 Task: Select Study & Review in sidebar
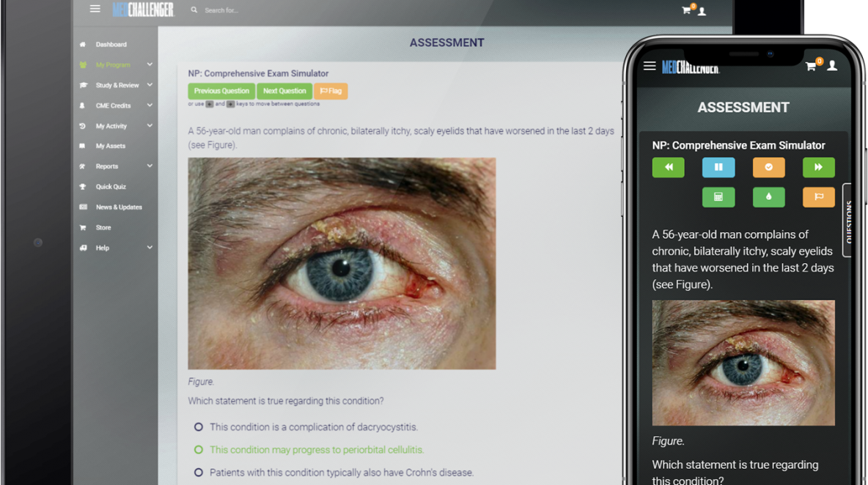117,85
